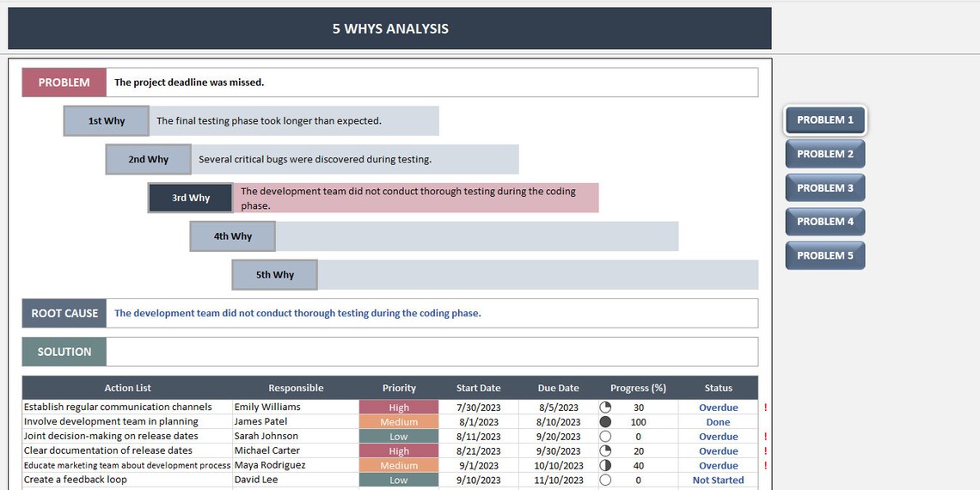This screenshot has width=980, height=490.
Task: Click empty progress circle in David Lee row
Action: tap(605, 480)
